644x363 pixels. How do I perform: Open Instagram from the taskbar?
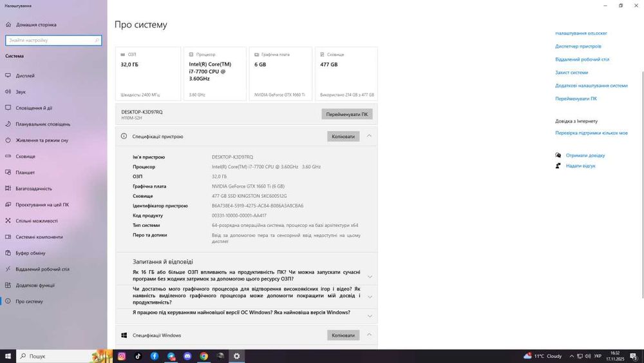click(x=122, y=356)
